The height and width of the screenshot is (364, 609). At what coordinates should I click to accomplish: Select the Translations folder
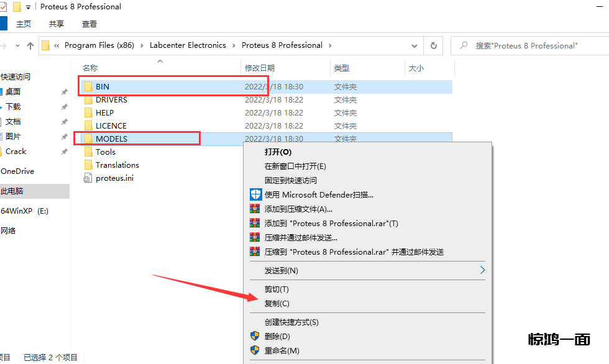pyautogui.click(x=117, y=165)
